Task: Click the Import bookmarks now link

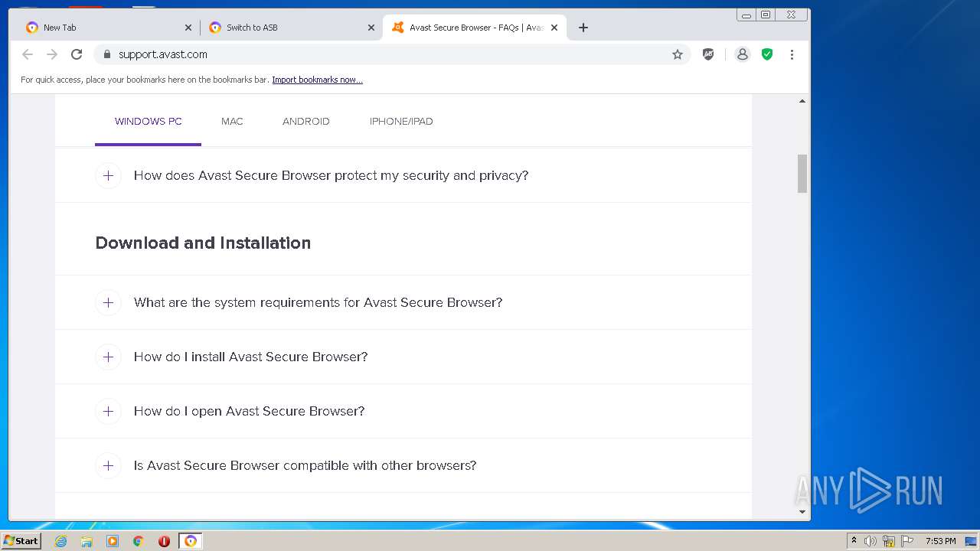Action: pos(317,80)
